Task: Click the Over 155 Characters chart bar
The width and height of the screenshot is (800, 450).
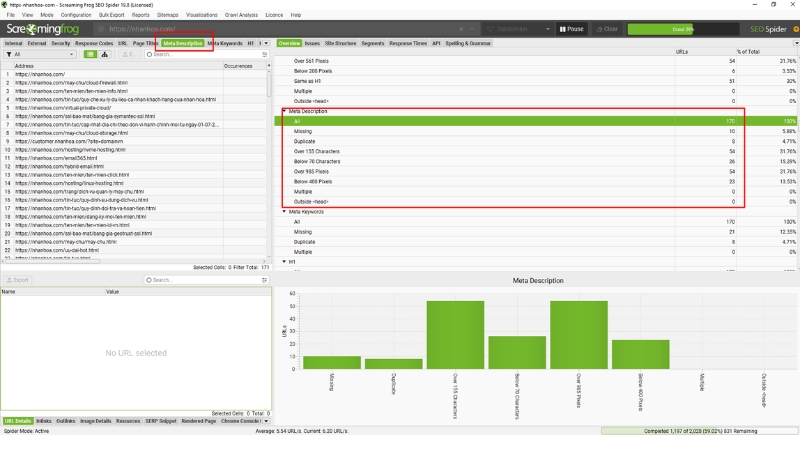Action: pos(455,335)
